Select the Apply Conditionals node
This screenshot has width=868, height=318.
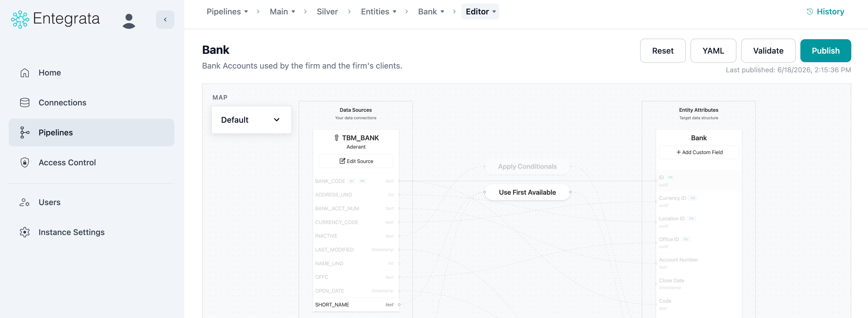pos(527,166)
